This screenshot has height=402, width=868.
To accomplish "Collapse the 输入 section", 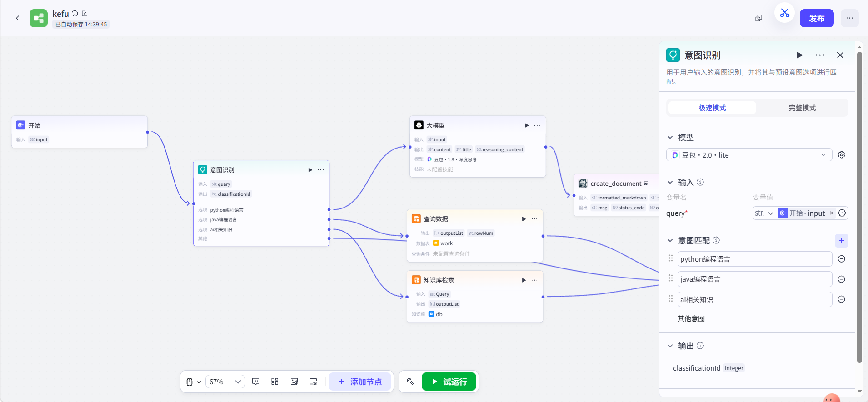I will point(670,182).
